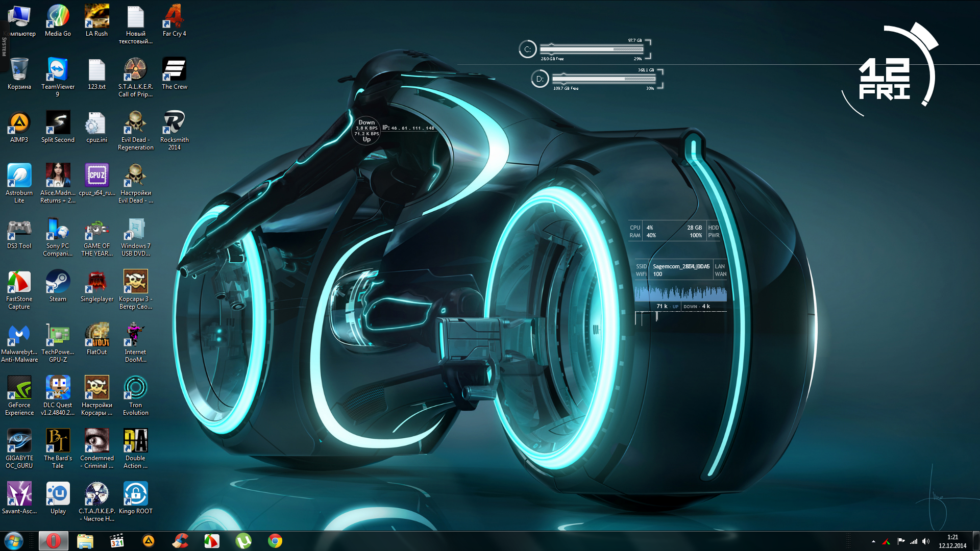Open DLC Quest shortcut
This screenshot has width=980, height=551.
58,396
